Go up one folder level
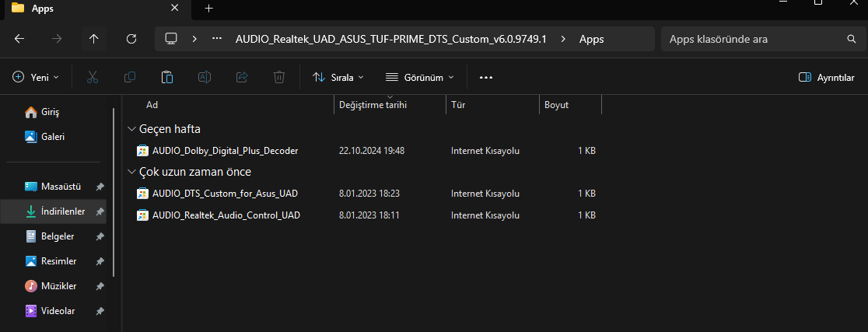868x332 pixels. coord(94,38)
